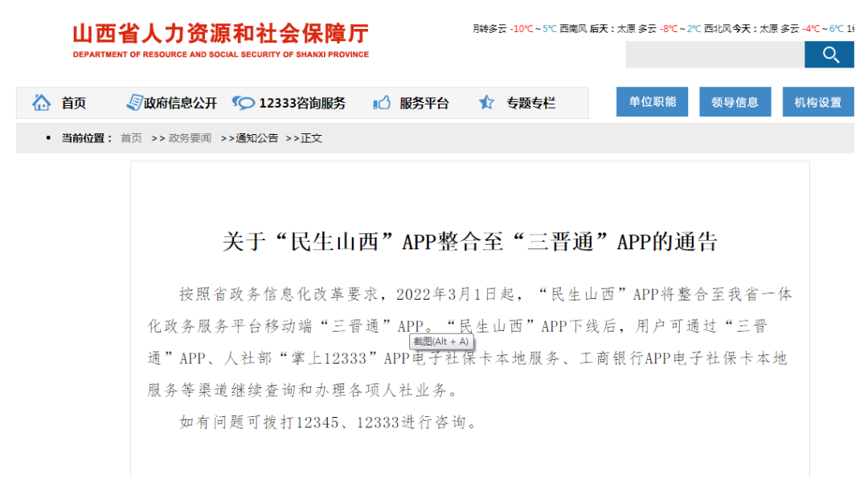Click the magnifier search button
868x478 pixels.
pyautogui.click(x=829, y=55)
